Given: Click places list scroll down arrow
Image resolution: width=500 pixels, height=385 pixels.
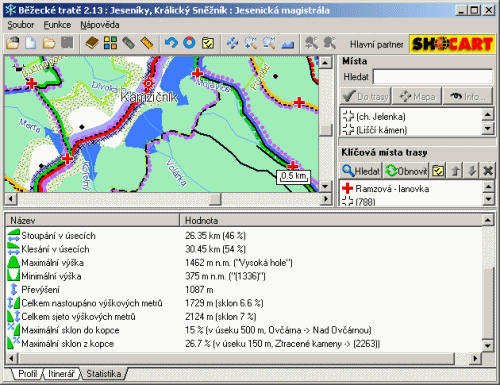Looking at the screenshot, I should pos(487,128).
